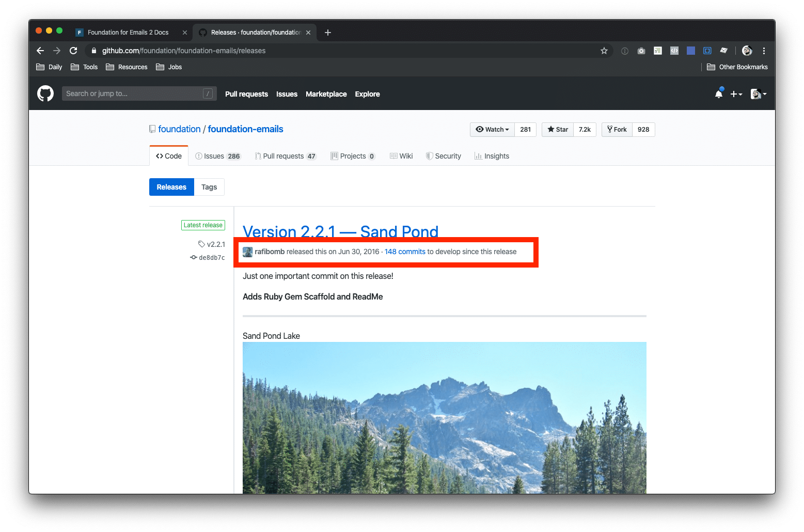
Task: Click the slanted card extension icon in toolbar
Action: tap(724, 51)
